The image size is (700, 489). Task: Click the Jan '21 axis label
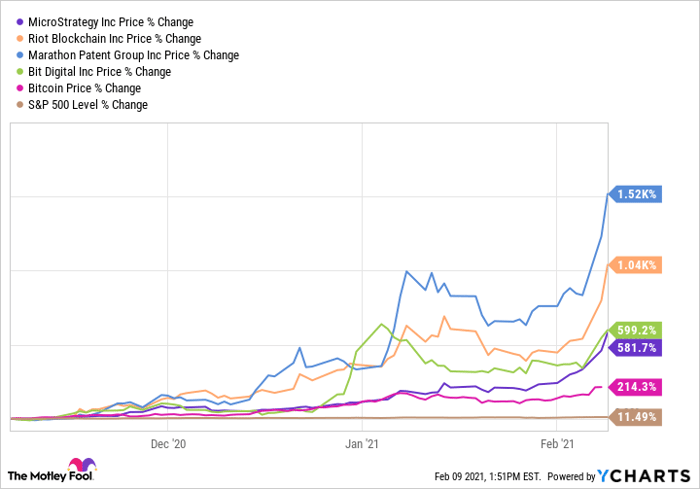point(361,441)
